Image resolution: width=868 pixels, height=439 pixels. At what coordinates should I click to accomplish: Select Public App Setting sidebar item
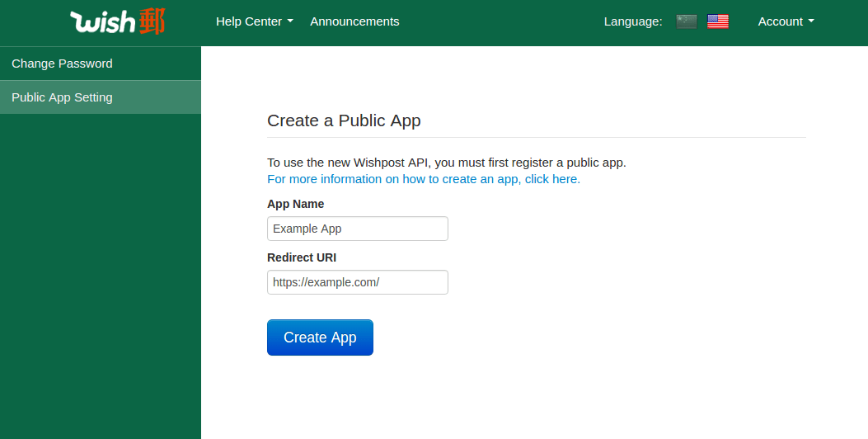point(101,97)
